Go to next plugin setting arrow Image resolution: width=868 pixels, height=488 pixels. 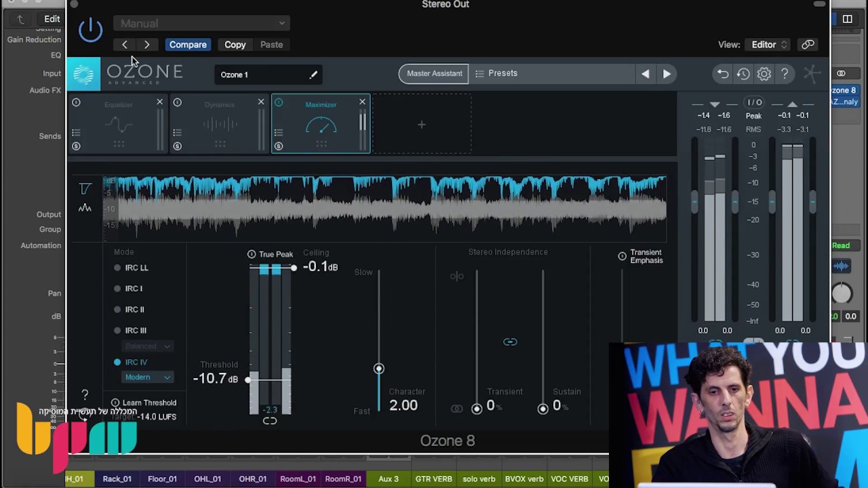tap(147, 45)
